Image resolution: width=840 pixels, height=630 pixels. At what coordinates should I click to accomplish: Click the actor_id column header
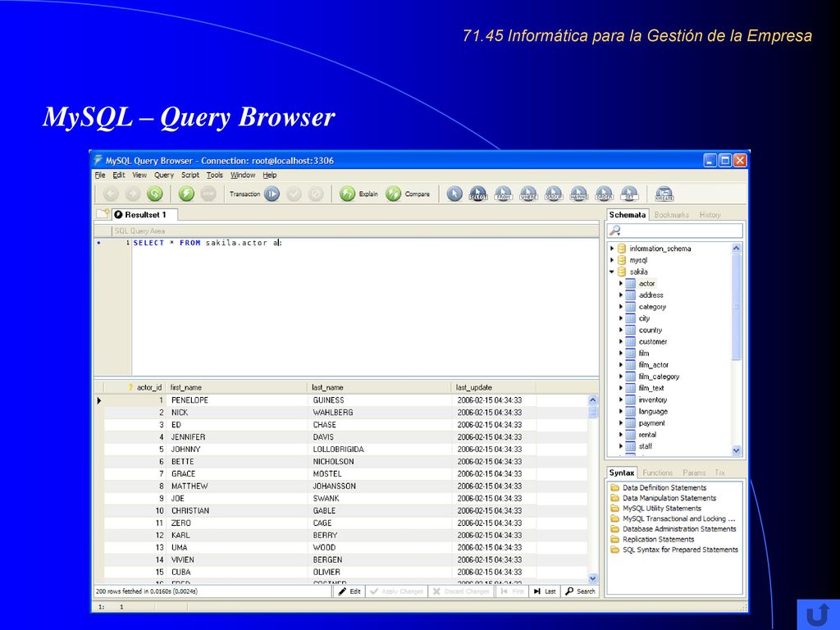(135, 387)
